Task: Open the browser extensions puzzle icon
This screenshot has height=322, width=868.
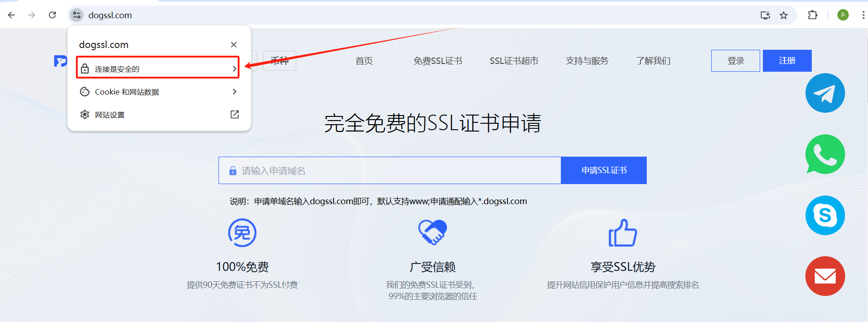Action: pos(812,15)
